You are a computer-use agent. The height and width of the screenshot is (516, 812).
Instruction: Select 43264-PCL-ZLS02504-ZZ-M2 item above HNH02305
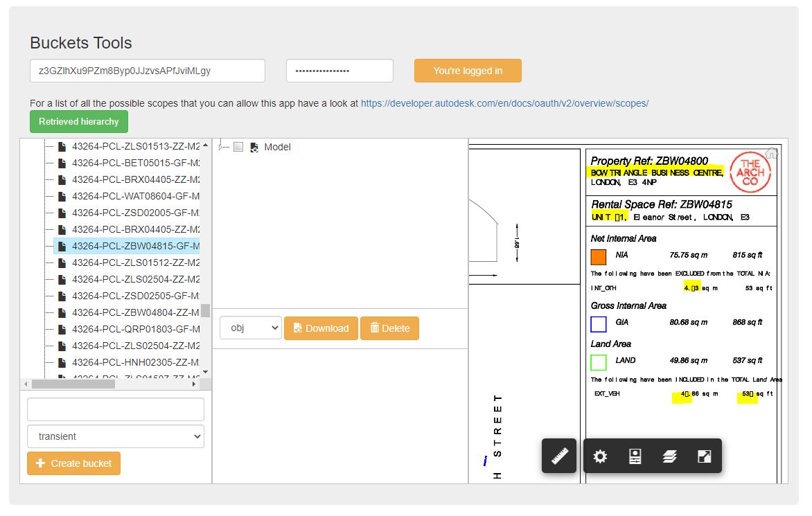(136, 346)
